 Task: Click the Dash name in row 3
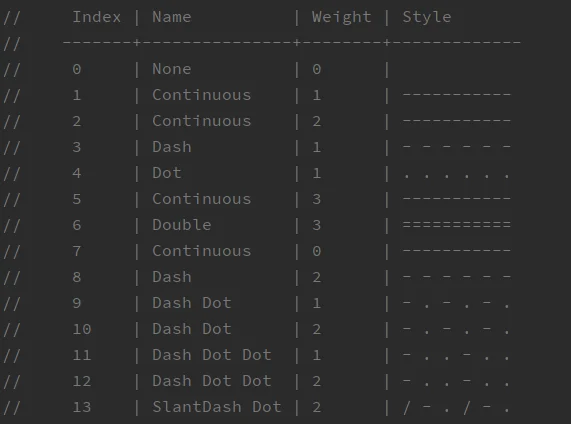coord(172,147)
